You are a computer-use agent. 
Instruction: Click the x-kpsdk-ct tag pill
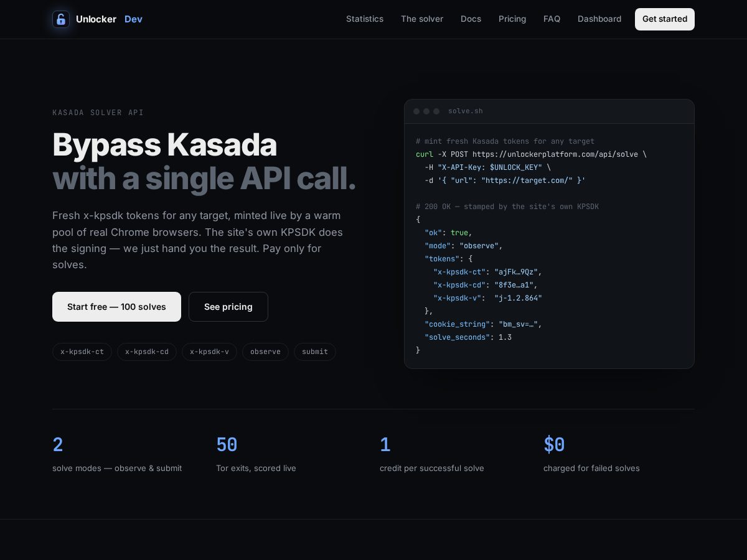click(x=82, y=352)
